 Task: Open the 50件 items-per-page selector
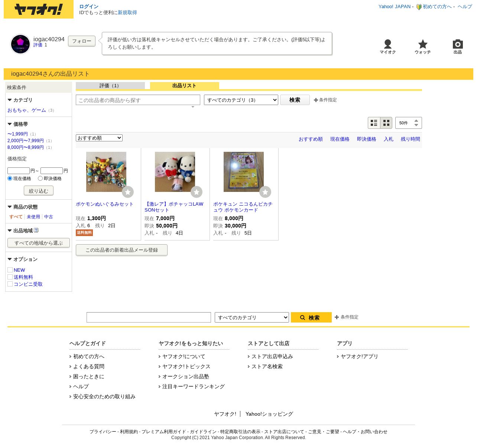click(408, 123)
